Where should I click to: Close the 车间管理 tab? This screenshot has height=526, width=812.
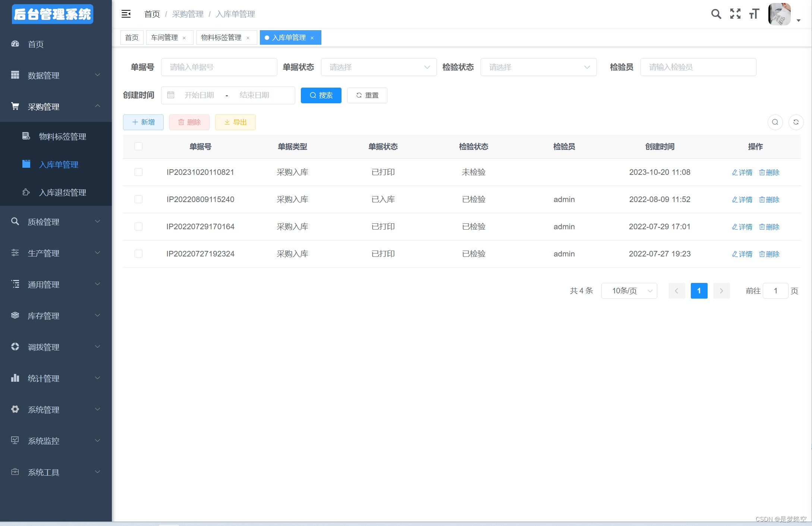coord(184,38)
